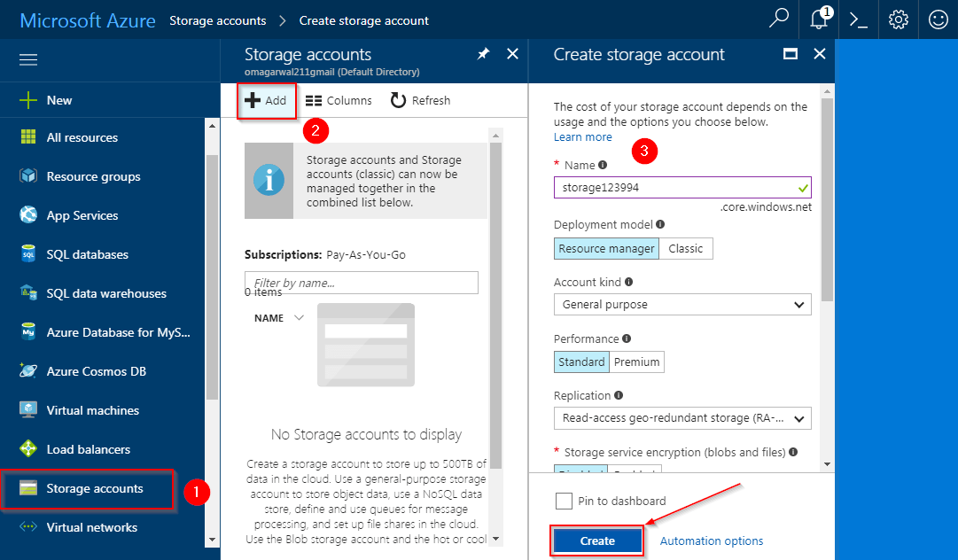Choose Premium performance
This screenshot has width=958, height=560.
[636, 362]
